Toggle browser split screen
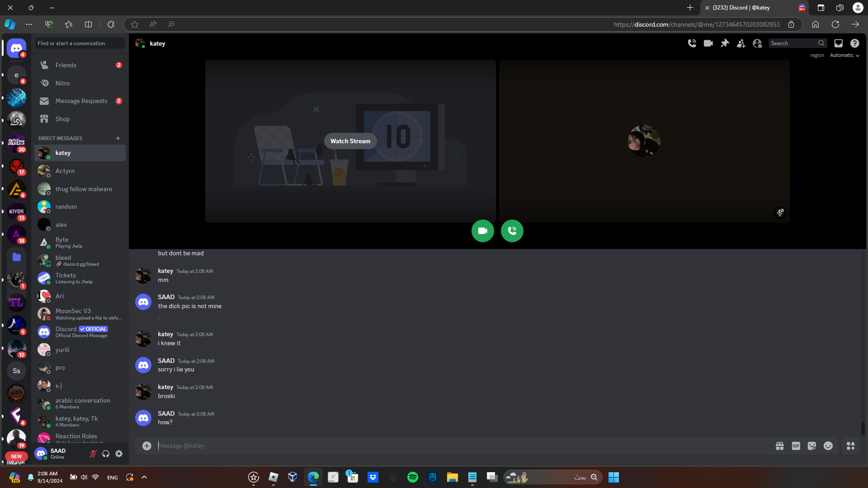Viewport: 868px width, 488px height. [x=89, y=24]
